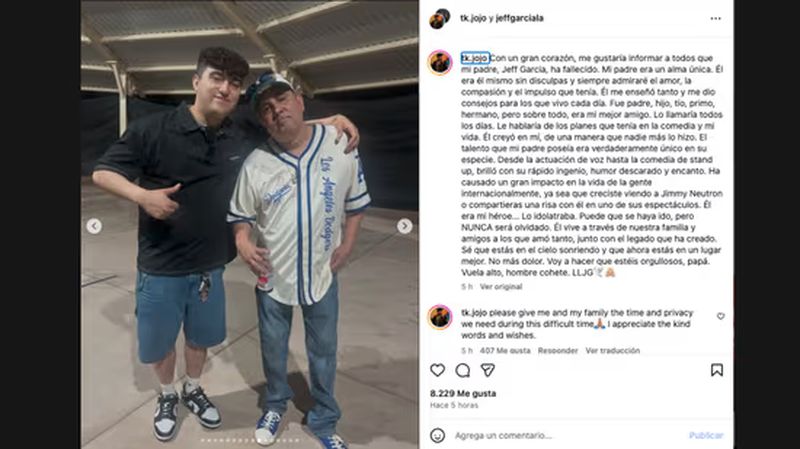Click 'Ver original' under the caption
Screen dimensions: 800x449
point(501,287)
